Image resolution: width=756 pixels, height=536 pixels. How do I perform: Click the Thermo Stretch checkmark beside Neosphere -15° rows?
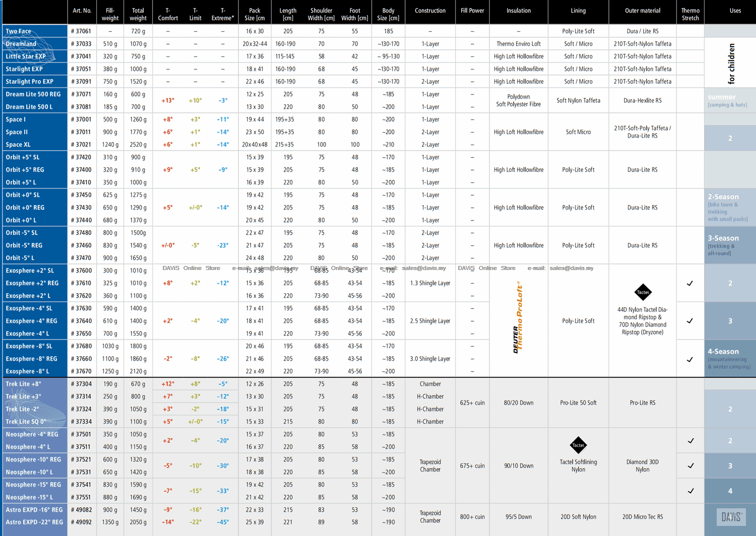(690, 491)
